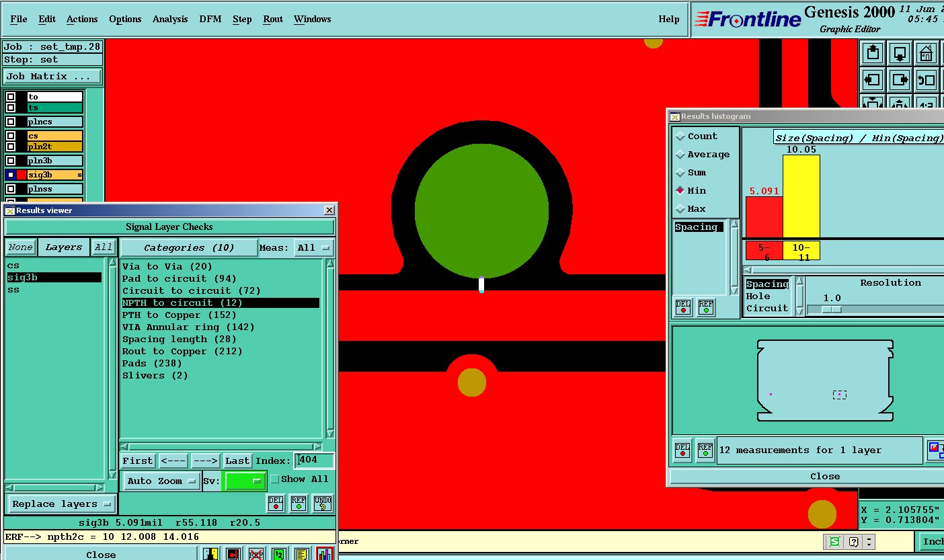Select 'Via to Via (20)' category

[x=167, y=266]
